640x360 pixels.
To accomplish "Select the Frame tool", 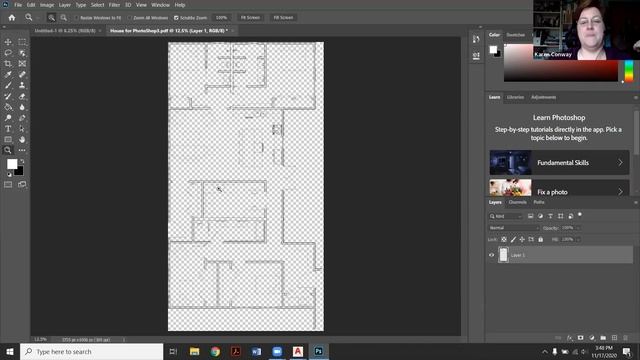I will pyautogui.click(x=22, y=64).
